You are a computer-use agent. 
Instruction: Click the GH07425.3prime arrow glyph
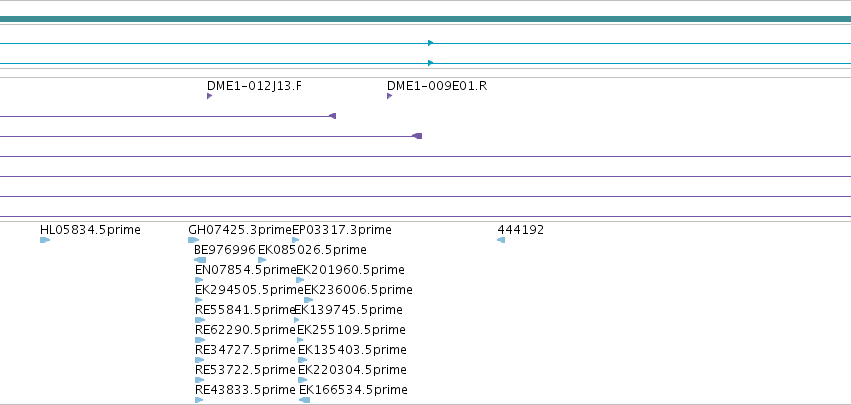click(194, 240)
